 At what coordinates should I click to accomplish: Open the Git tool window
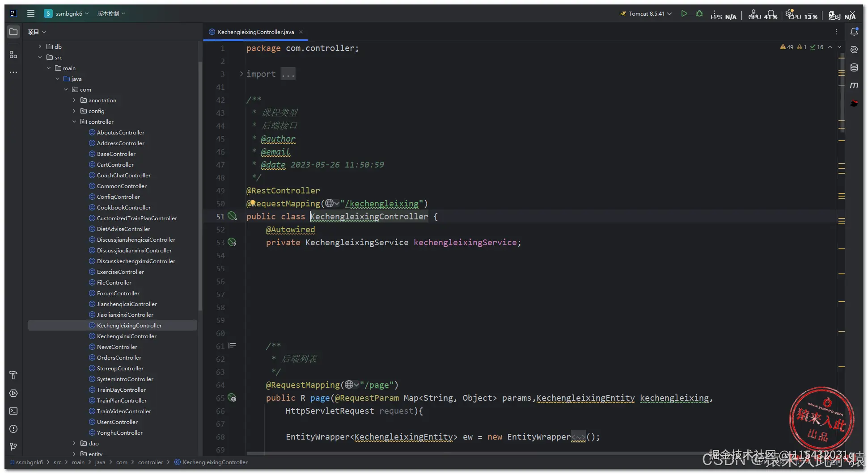click(13, 447)
